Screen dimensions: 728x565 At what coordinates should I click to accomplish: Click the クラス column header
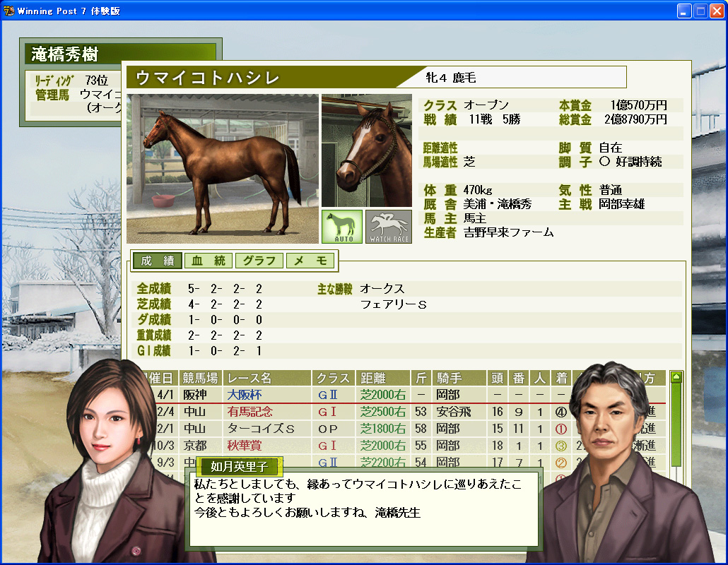tap(334, 378)
